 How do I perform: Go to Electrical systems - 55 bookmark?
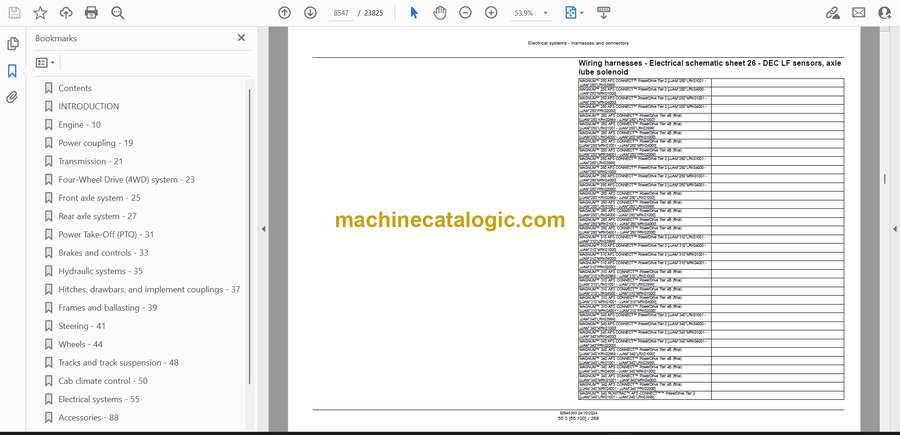[x=99, y=399]
